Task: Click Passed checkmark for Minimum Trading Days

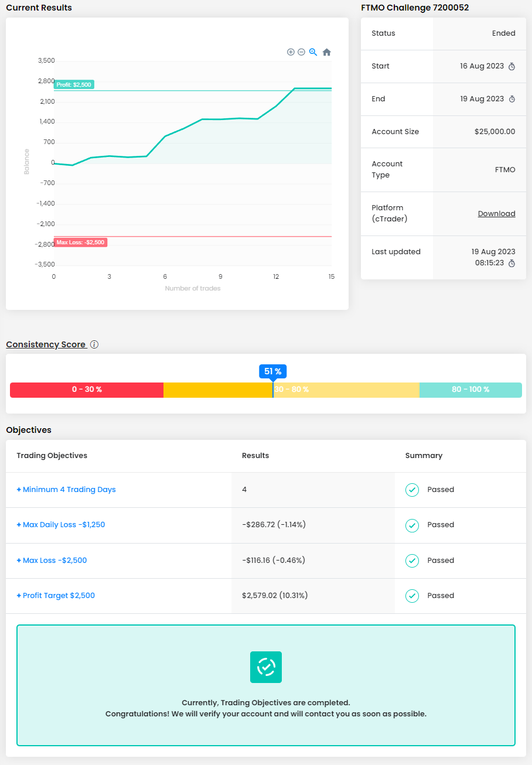Action: [x=412, y=490]
